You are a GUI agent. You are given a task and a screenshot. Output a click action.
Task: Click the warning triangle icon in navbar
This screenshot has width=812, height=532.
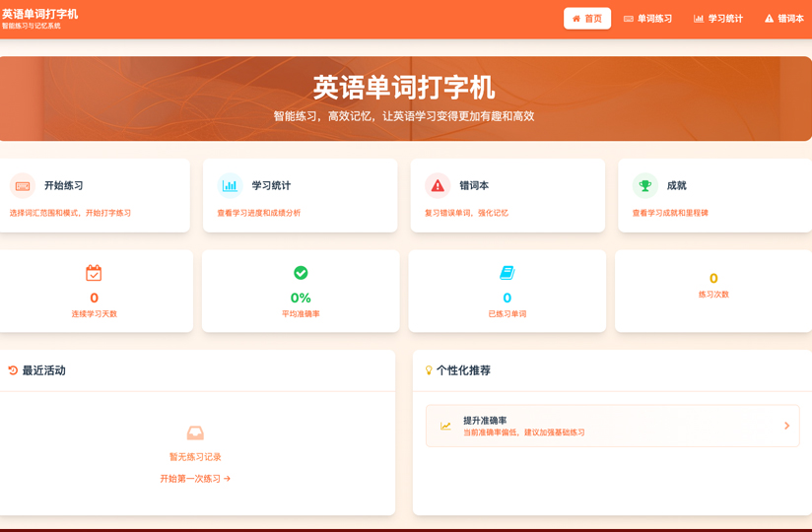[x=769, y=19]
